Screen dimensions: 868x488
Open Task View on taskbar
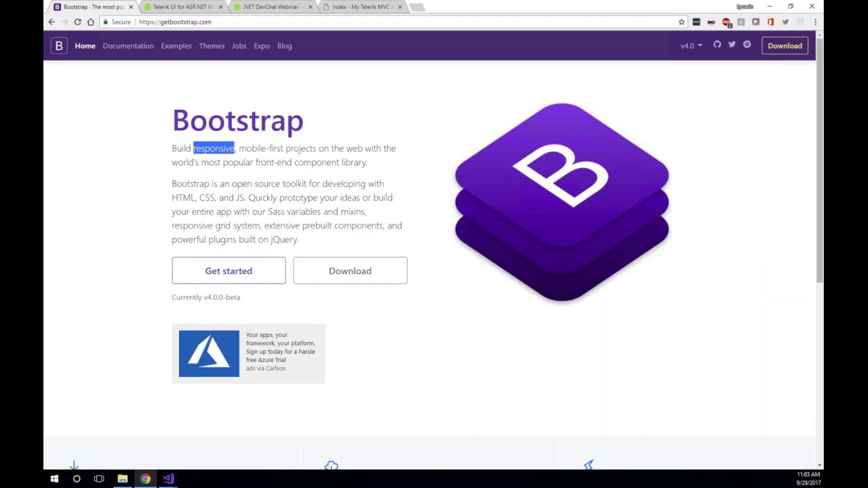click(99, 479)
